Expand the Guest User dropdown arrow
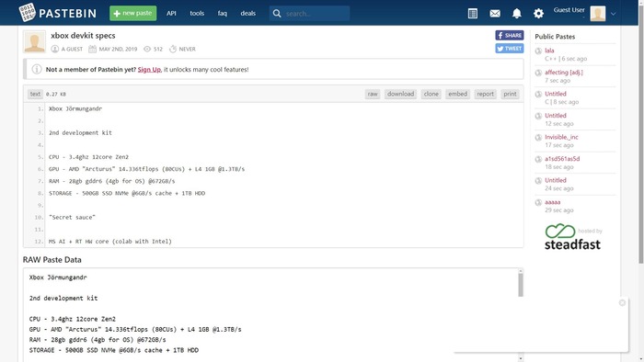This screenshot has width=644, height=362. point(614,14)
